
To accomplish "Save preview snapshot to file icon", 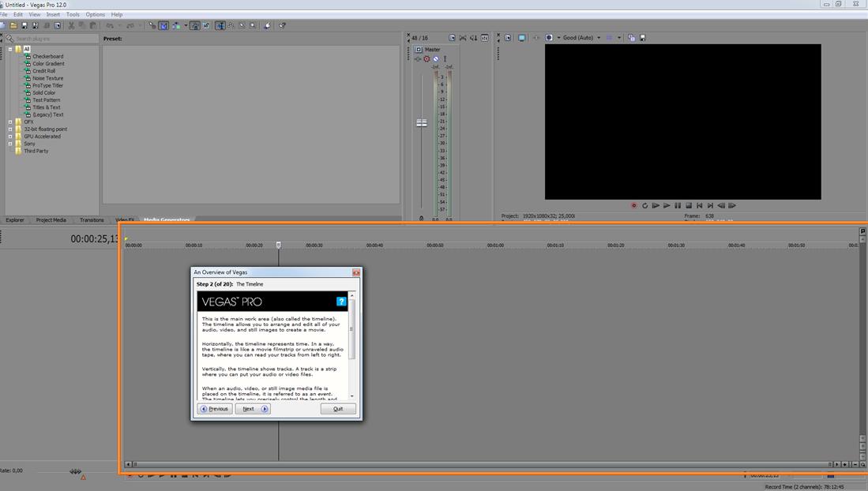I will click(643, 38).
